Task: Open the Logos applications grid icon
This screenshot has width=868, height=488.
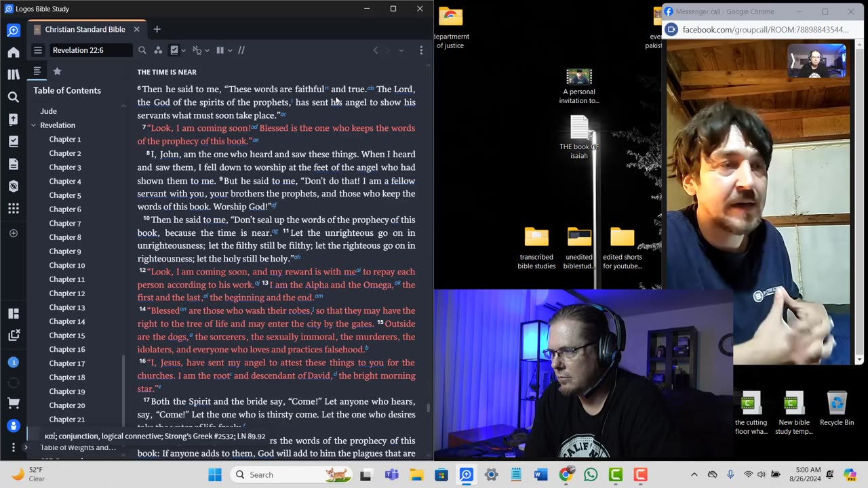Action: [14, 209]
